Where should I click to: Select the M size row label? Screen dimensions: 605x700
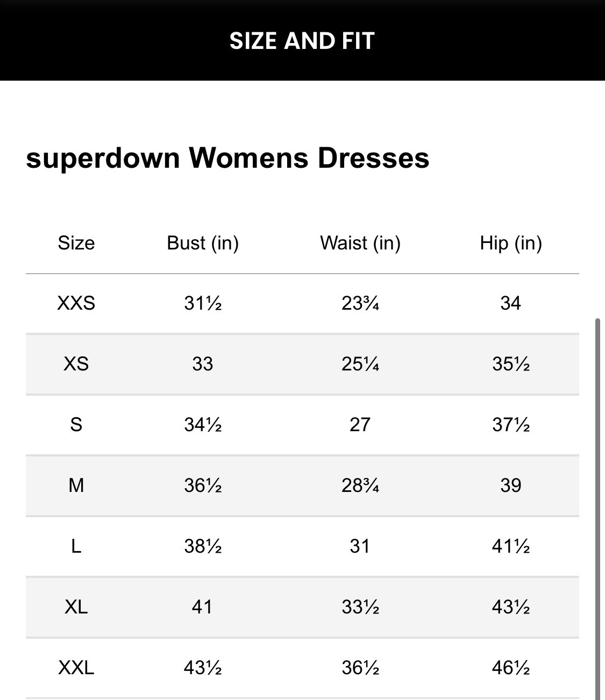[76, 485]
